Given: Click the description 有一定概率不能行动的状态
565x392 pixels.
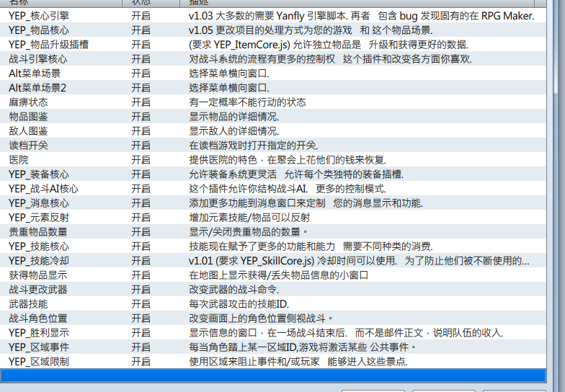Looking at the screenshot, I should tap(247, 102).
